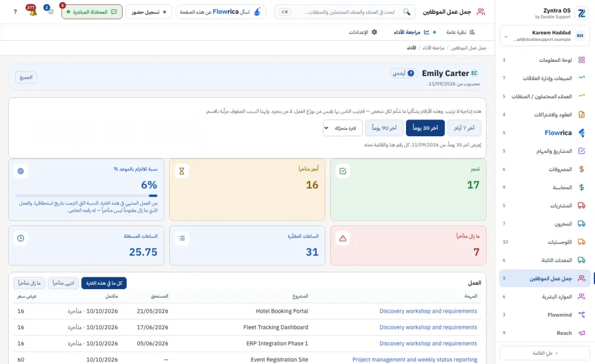595x364 pixels.
Task: Click the global search input field
Action: 345,12
